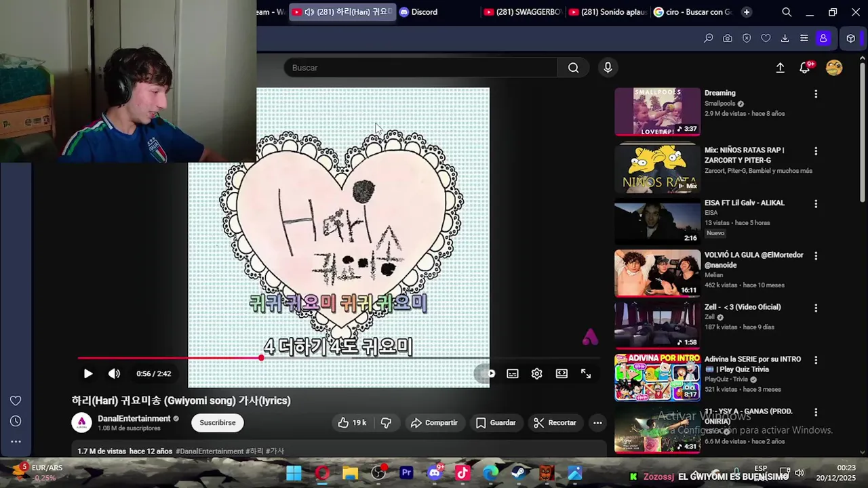Bookmark page with browser heart icon
This screenshot has width=868, height=488.
point(766,39)
